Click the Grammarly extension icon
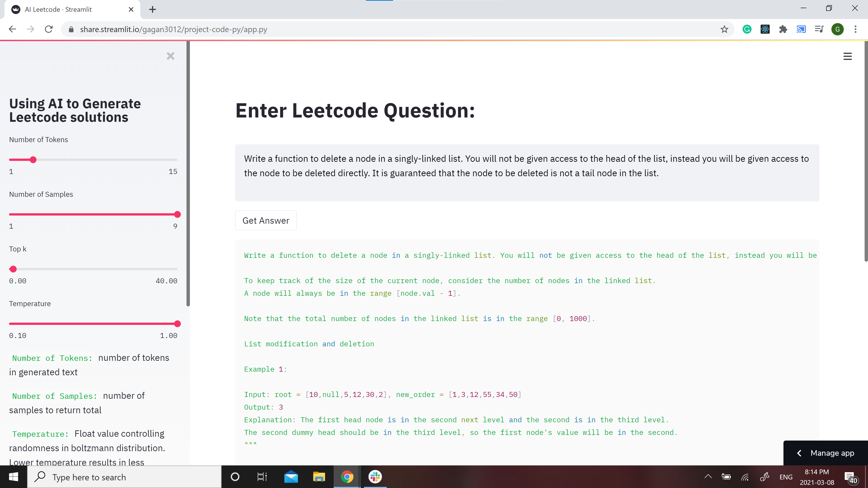Image resolution: width=868 pixels, height=488 pixels. (x=747, y=29)
